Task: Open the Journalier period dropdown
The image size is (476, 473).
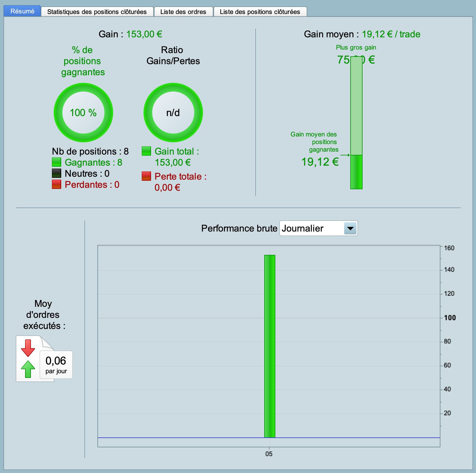Action: coord(318,228)
